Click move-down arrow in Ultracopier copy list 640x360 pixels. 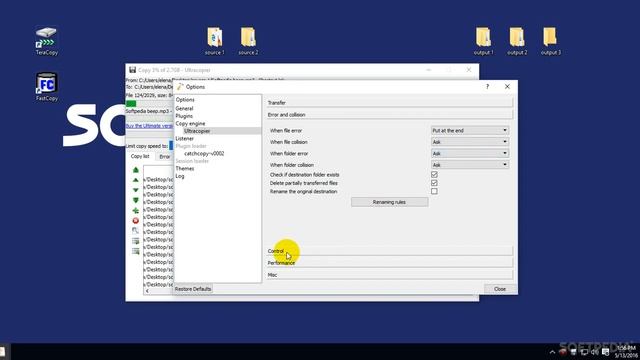coord(136,190)
